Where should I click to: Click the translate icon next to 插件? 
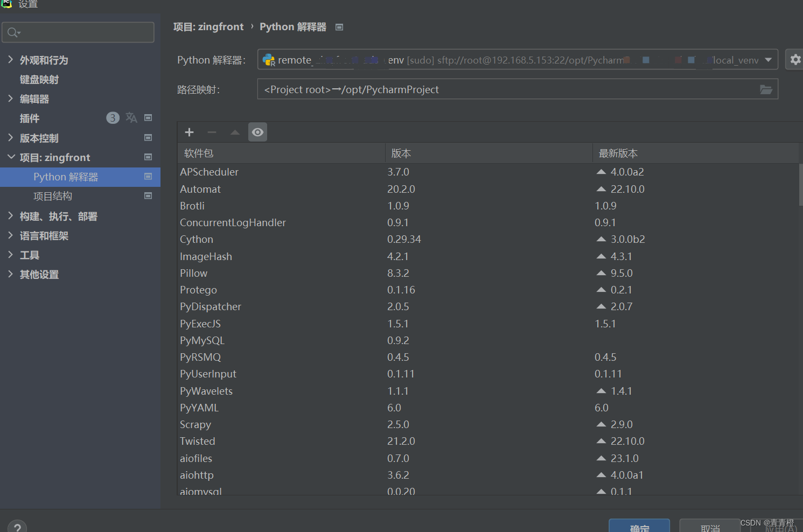(131, 117)
